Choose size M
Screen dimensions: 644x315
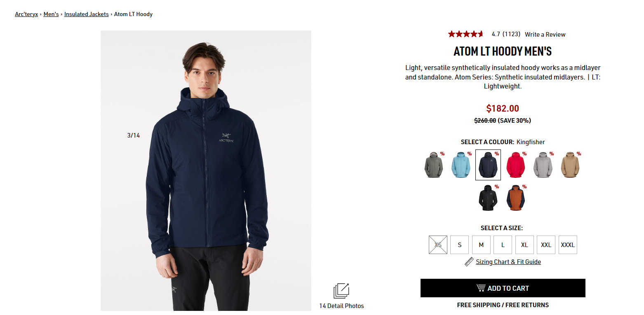(x=481, y=245)
